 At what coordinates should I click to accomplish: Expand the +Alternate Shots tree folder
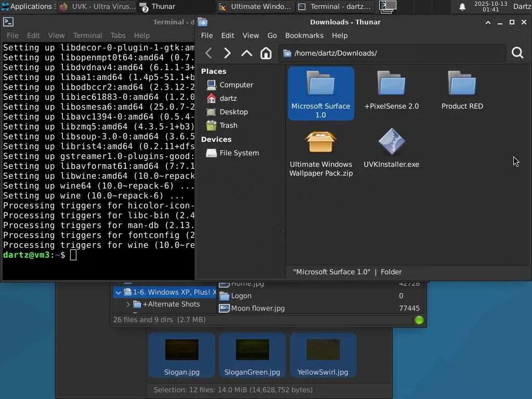[128, 304]
